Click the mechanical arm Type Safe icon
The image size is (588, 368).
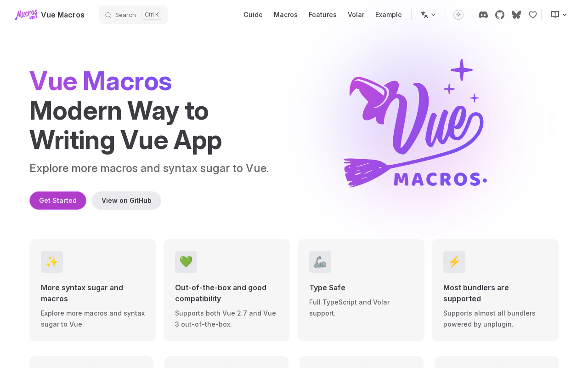point(320,262)
